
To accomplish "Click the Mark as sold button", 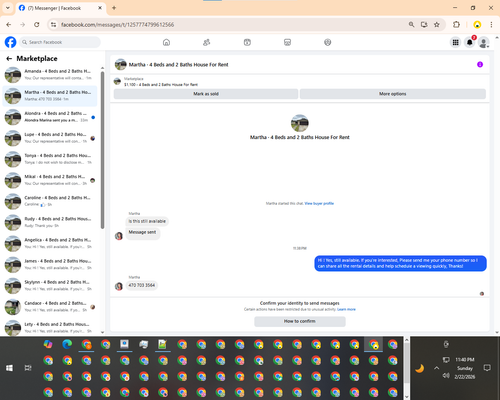I will click(206, 94).
